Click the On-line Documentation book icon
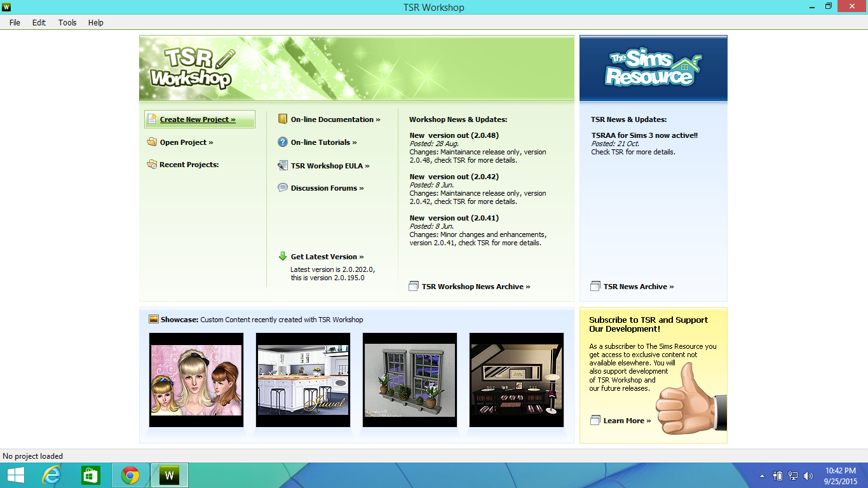 pos(283,119)
